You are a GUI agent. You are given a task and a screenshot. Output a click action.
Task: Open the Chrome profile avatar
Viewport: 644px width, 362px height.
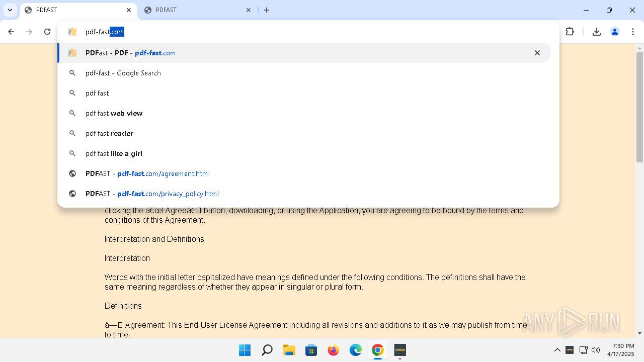click(x=615, y=32)
